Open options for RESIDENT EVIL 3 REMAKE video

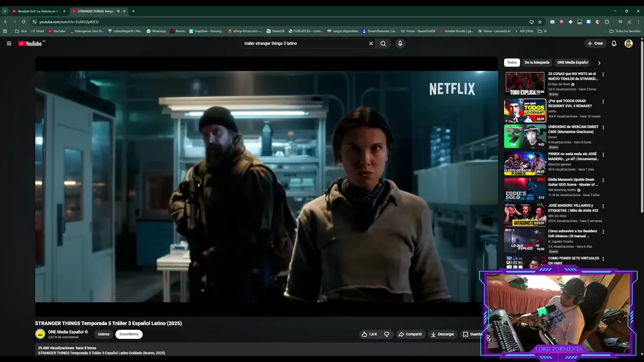click(x=603, y=102)
